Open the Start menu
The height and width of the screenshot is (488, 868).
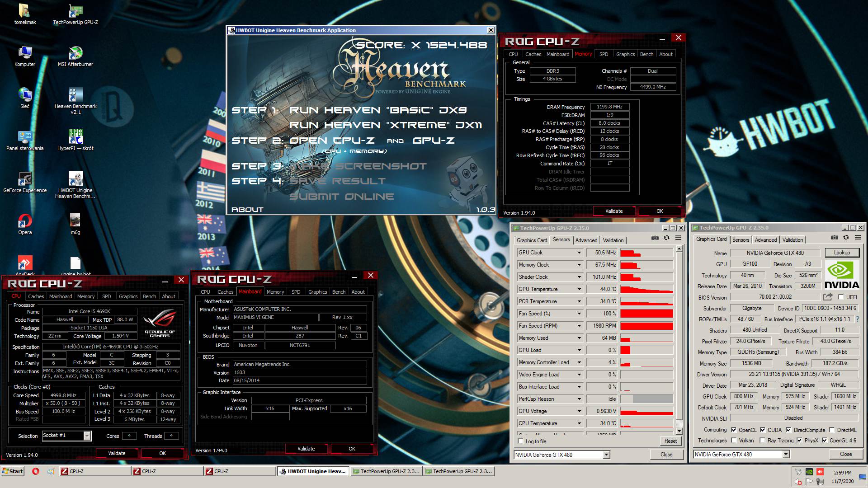[x=12, y=471]
